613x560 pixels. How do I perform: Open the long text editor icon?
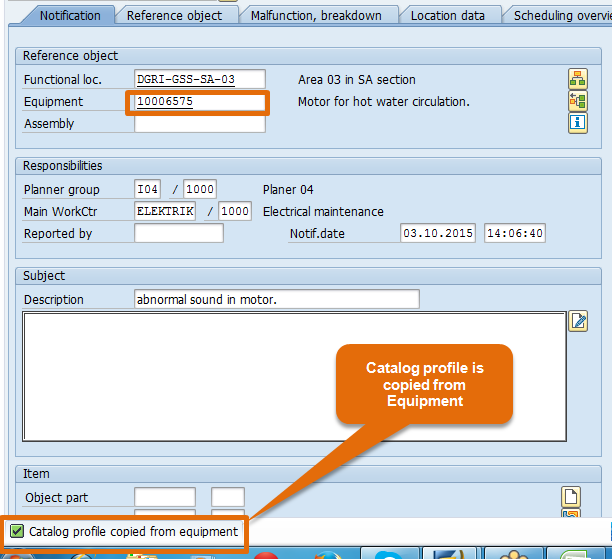tap(577, 321)
